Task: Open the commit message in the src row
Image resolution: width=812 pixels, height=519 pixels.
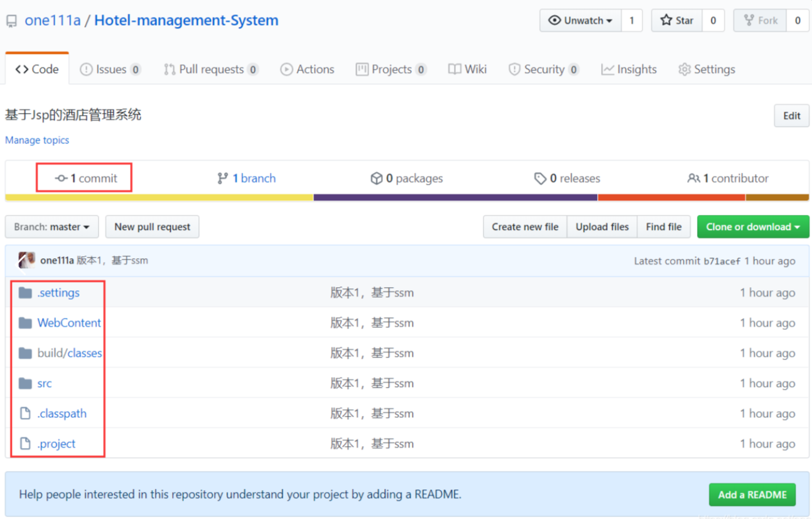Action: tap(372, 383)
